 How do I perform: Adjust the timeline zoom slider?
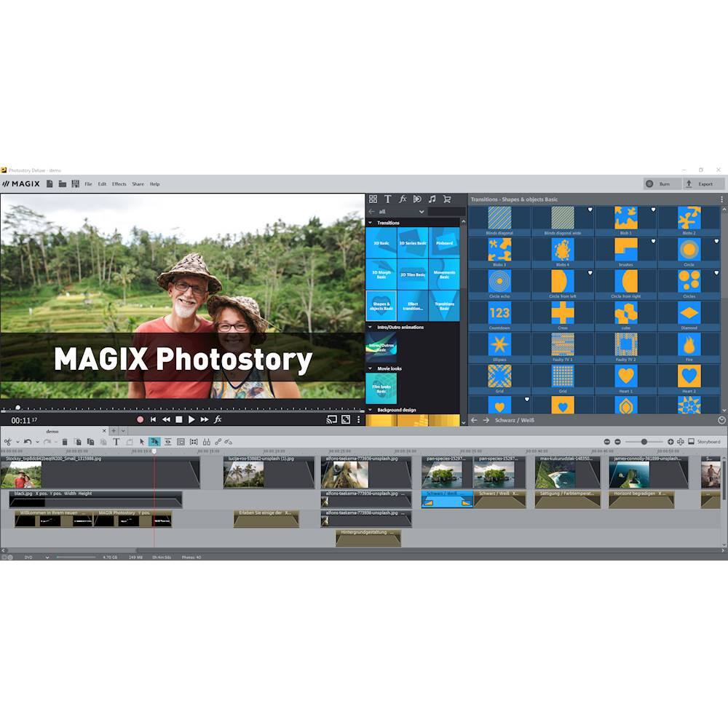(x=644, y=442)
